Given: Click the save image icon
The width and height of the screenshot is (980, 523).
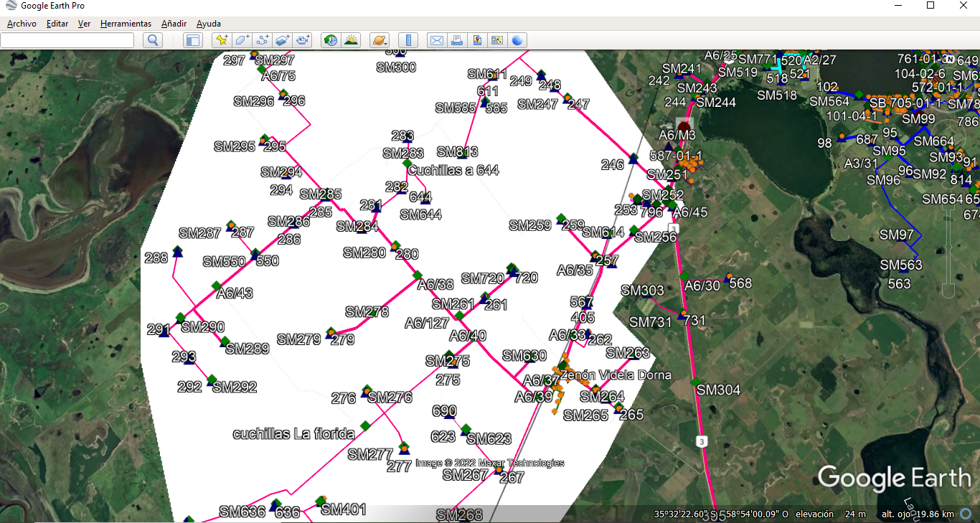Looking at the screenshot, I should coord(476,40).
